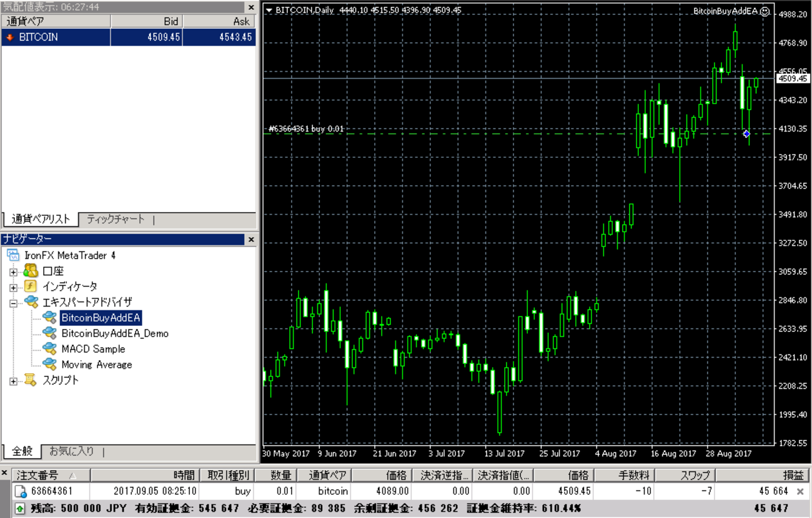
Task: Select the BITCOIN row in market watch
Action: click(128, 37)
